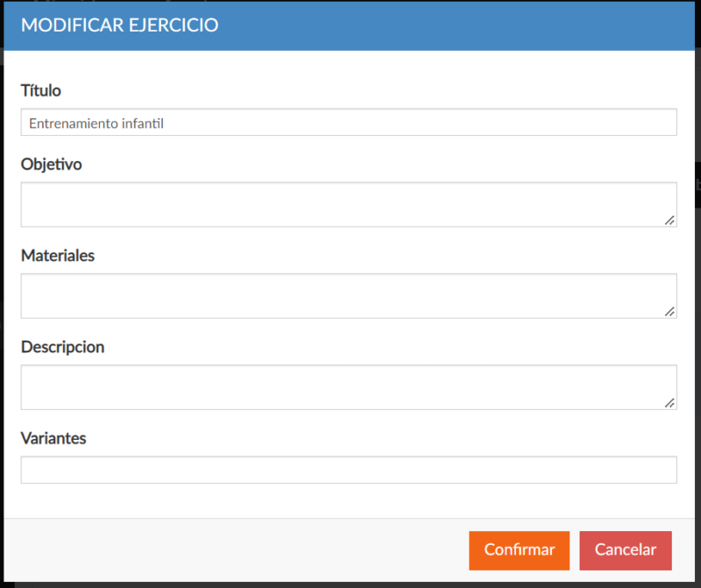The width and height of the screenshot is (701, 588).
Task: Click the Objetivo textarea resize handle
Action: coord(669,221)
